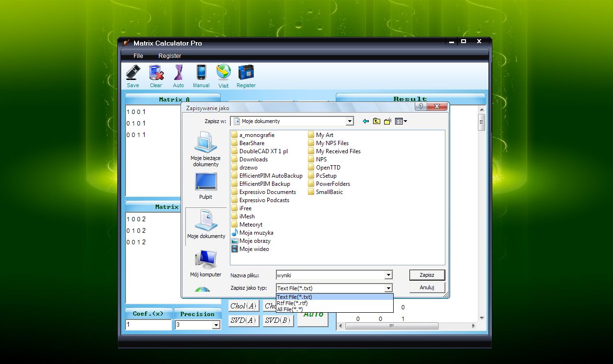
Task: Open the drzewo folder
Action: (x=244, y=168)
